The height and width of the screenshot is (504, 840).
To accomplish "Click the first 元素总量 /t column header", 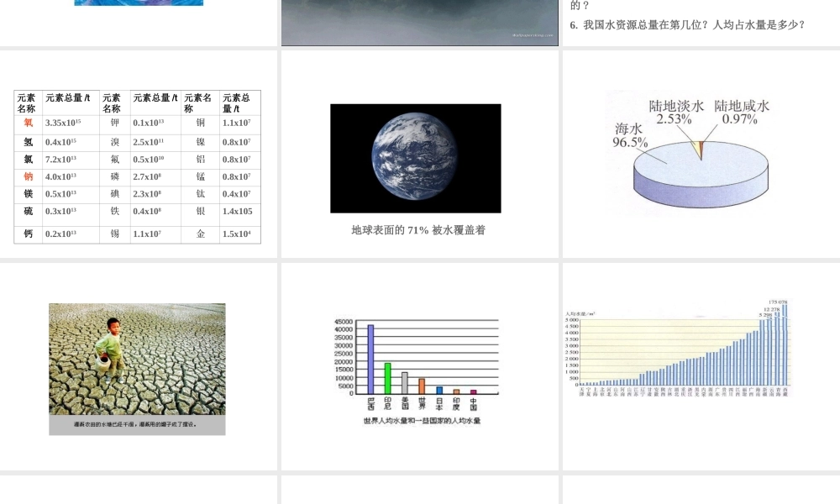I will pos(68,97).
